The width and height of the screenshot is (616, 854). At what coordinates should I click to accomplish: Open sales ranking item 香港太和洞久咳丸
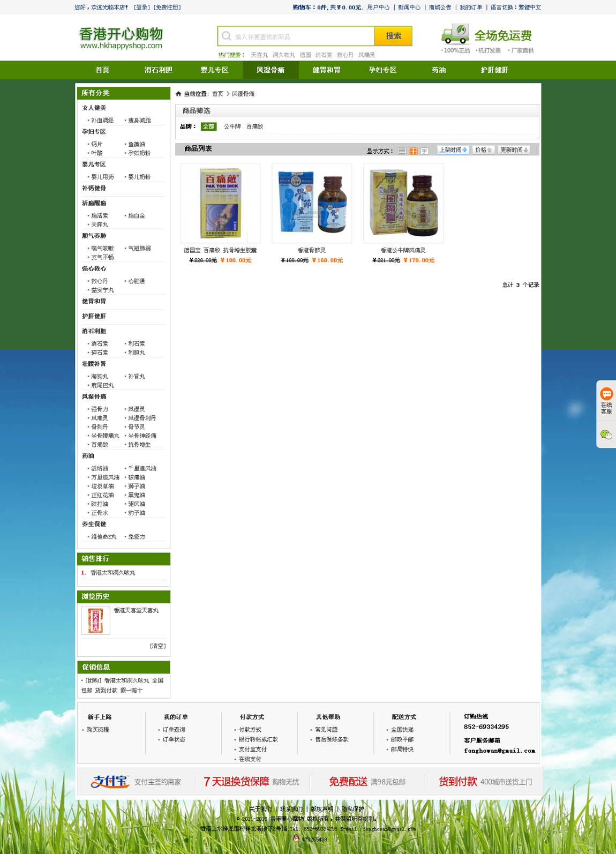[x=112, y=573]
